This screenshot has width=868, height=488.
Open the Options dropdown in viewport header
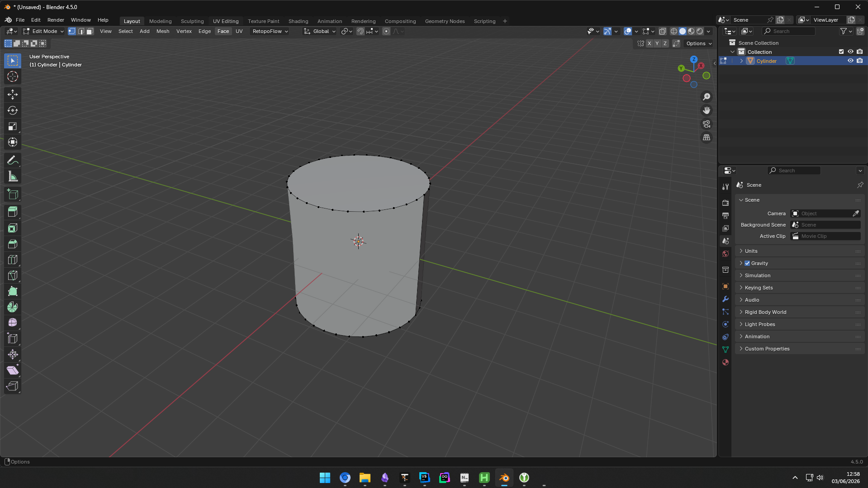pyautogui.click(x=699, y=43)
